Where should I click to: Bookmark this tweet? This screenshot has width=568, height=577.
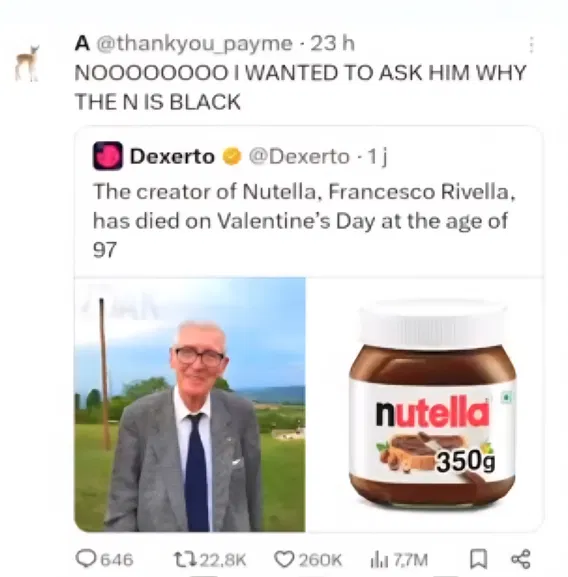(479, 559)
